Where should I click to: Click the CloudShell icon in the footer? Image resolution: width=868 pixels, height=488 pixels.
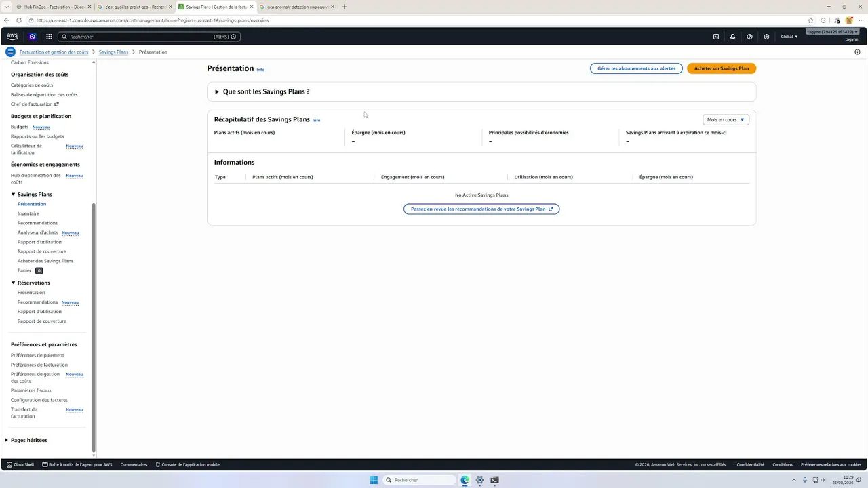(x=9, y=464)
